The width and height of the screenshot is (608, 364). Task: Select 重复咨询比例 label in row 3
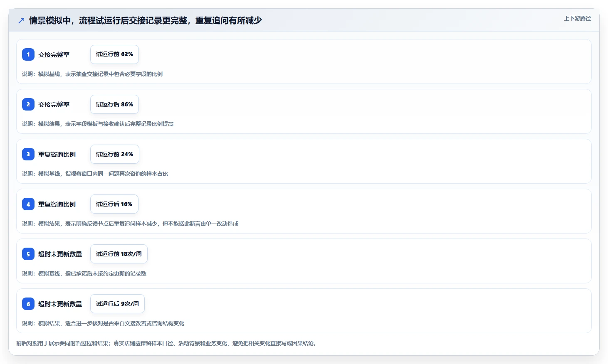(57, 155)
